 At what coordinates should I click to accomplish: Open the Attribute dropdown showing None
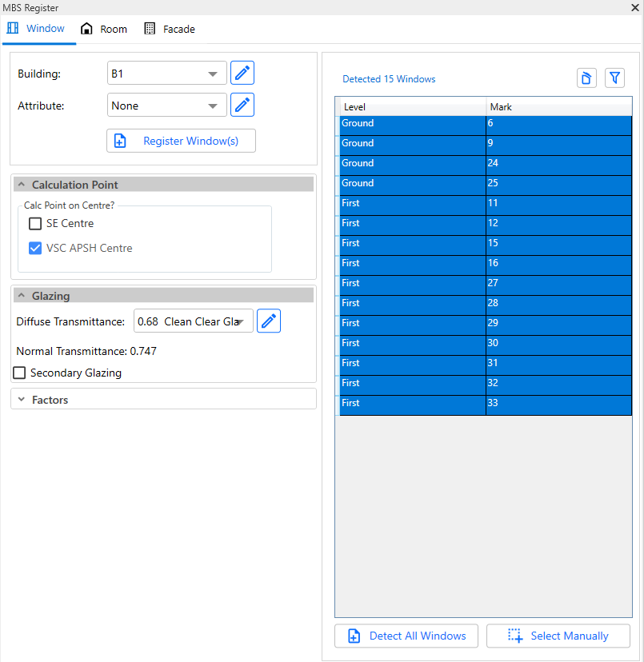(x=166, y=105)
